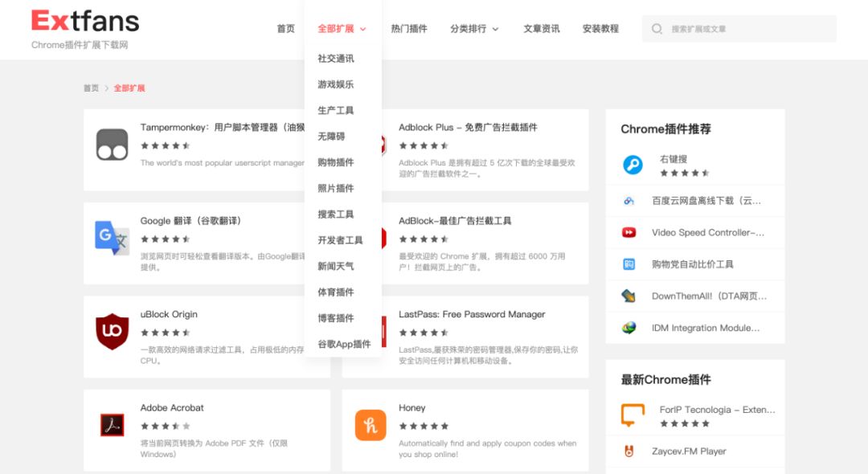The width and height of the screenshot is (868, 474).
Task: Open the Honey title link
Action: (411, 407)
